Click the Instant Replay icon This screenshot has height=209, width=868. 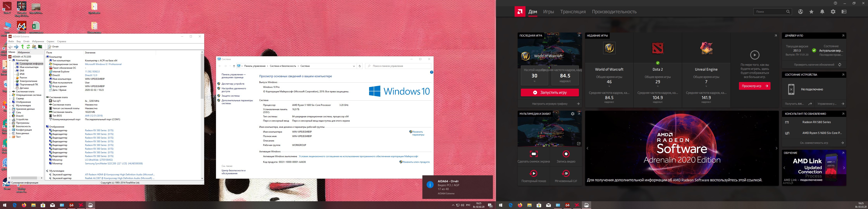click(x=533, y=173)
